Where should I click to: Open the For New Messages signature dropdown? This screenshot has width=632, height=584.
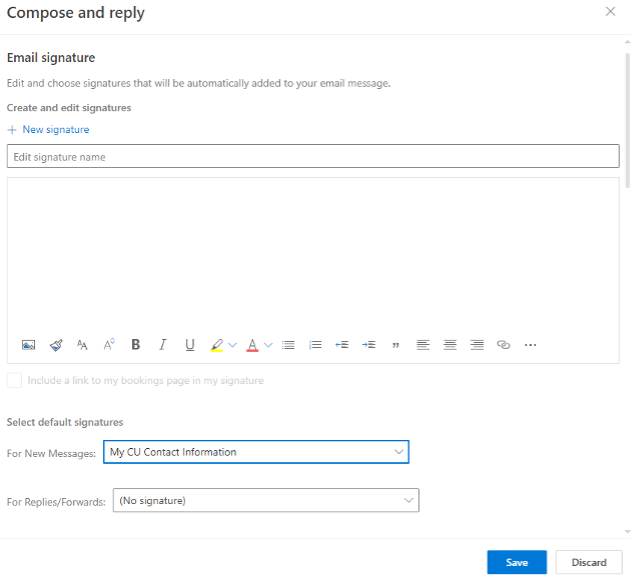click(x=256, y=452)
